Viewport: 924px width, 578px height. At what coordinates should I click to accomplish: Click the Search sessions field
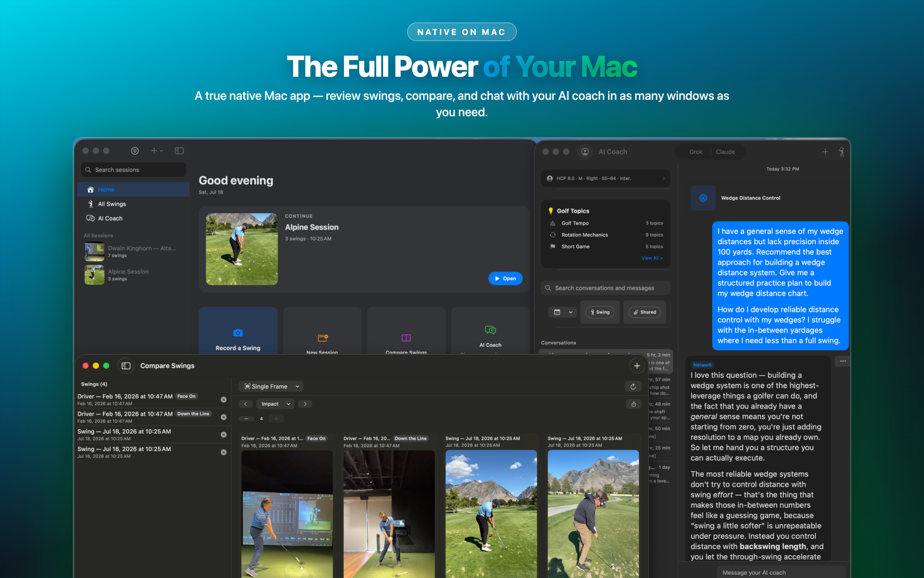(134, 170)
